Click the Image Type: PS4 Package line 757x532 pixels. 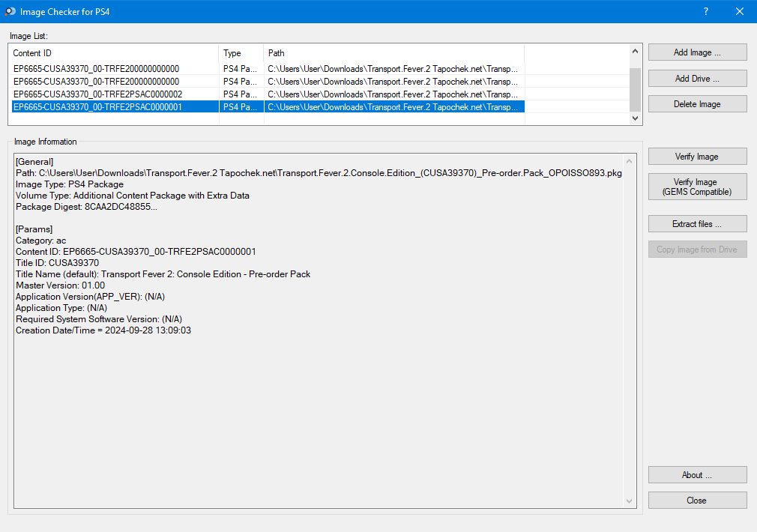click(70, 184)
